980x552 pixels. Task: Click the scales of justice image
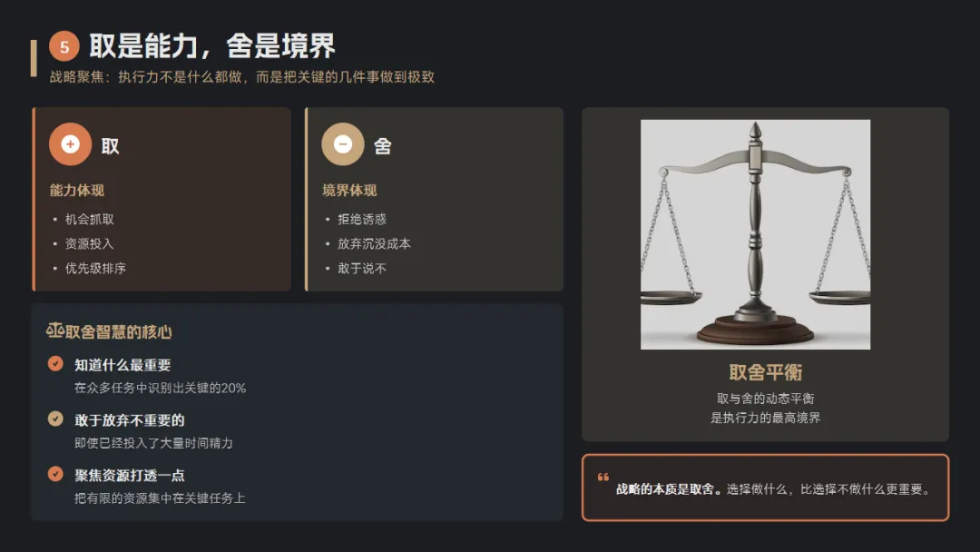tap(755, 234)
